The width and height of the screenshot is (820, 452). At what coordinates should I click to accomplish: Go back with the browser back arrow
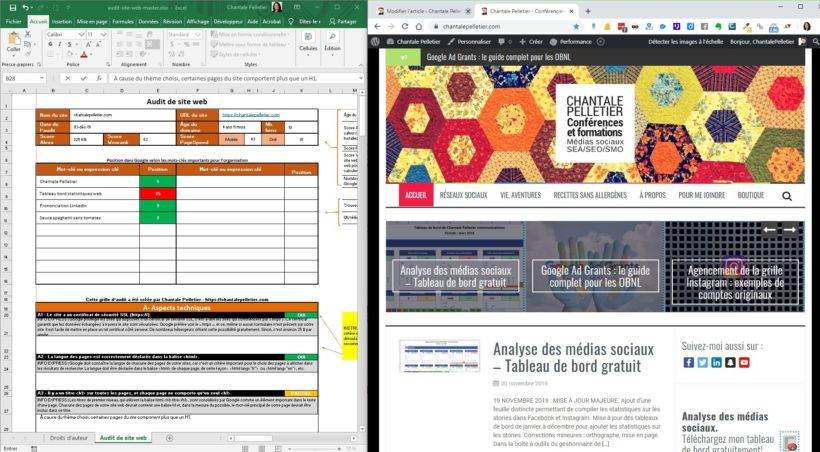[x=378, y=26]
